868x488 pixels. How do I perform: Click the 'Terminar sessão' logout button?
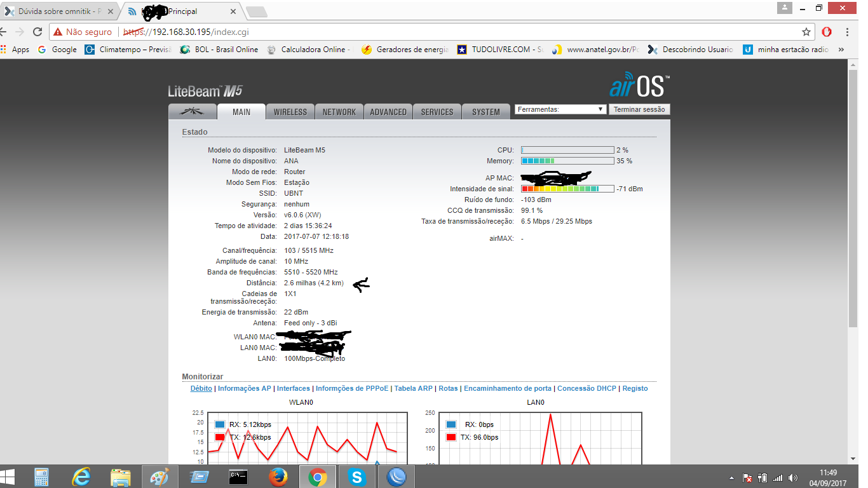[x=639, y=109]
